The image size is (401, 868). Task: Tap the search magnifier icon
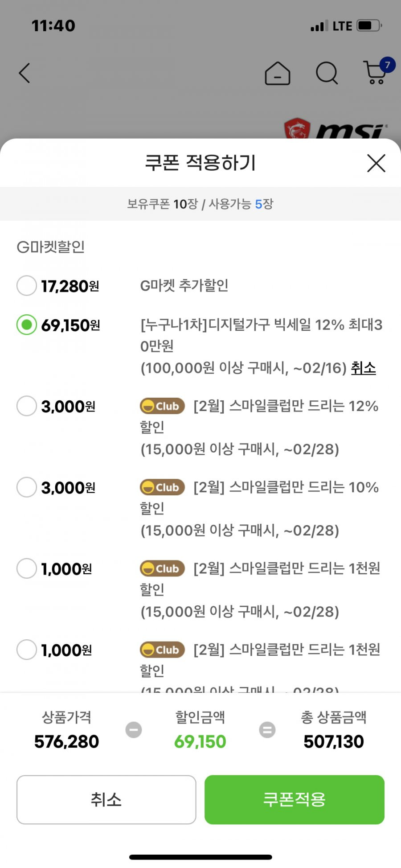(x=327, y=73)
